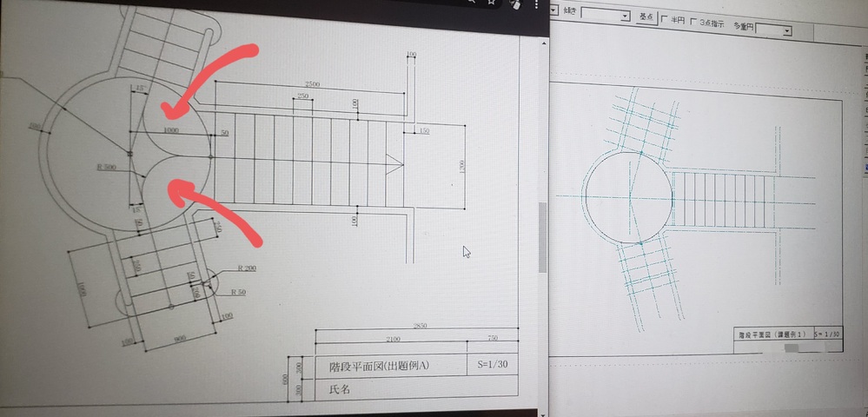
Task: Click the R 200 radius label
Action: 247,268
